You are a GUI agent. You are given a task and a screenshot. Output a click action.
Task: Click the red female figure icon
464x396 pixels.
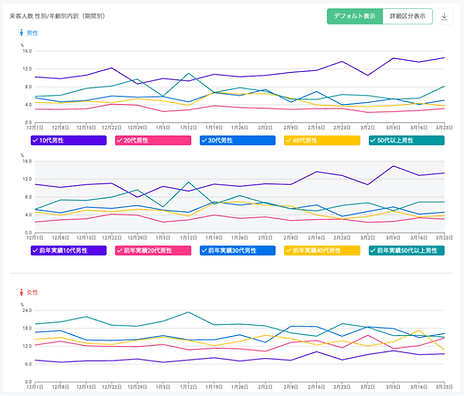tap(21, 292)
